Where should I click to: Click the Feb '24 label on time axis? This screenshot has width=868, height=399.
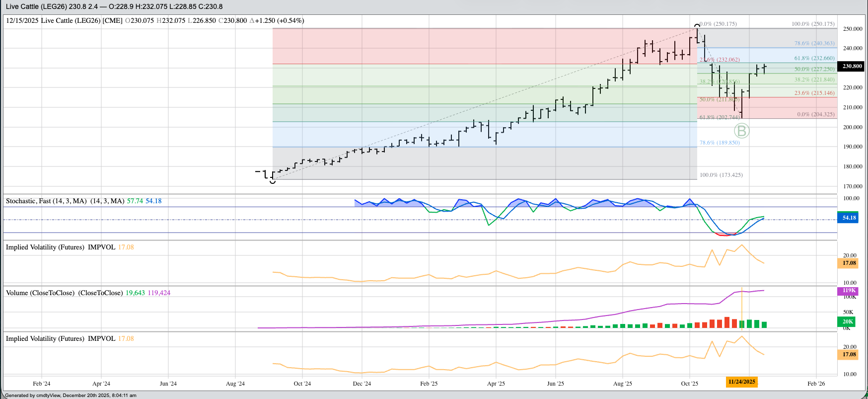point(42,384)
